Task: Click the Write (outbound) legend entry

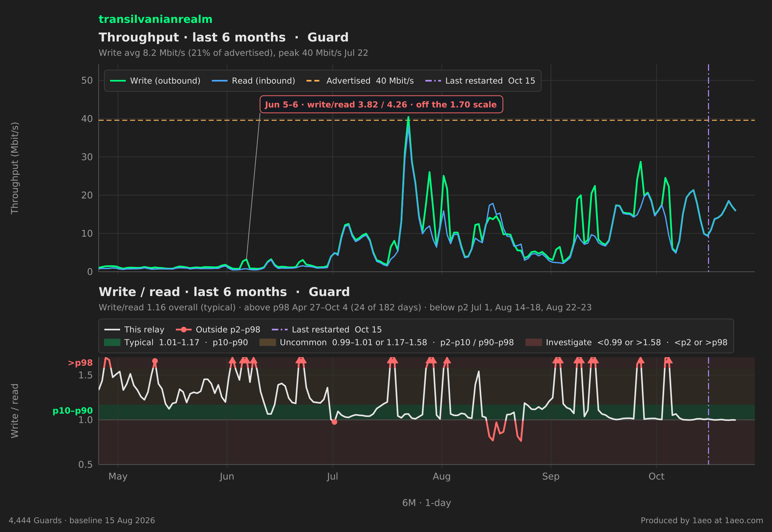Action: tap(155, 81)
